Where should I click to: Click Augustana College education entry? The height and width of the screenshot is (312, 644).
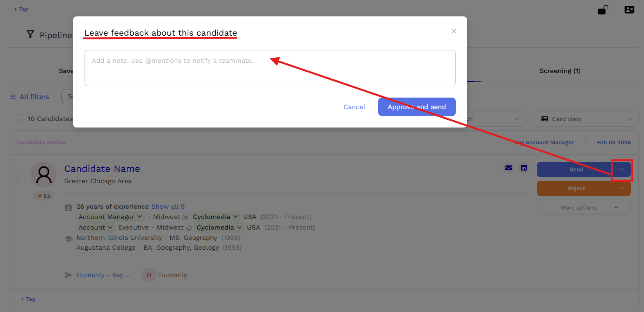click(x=159, y=248)
